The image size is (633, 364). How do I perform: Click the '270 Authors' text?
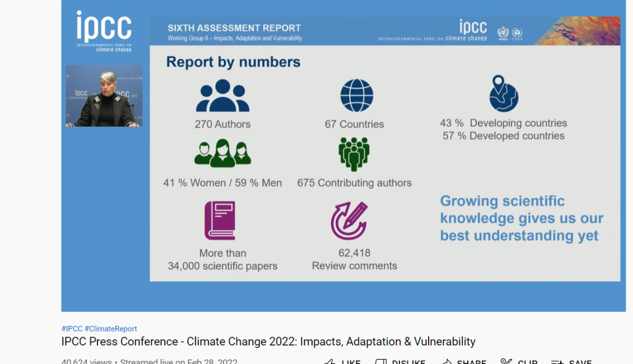(x=222, y=124)
